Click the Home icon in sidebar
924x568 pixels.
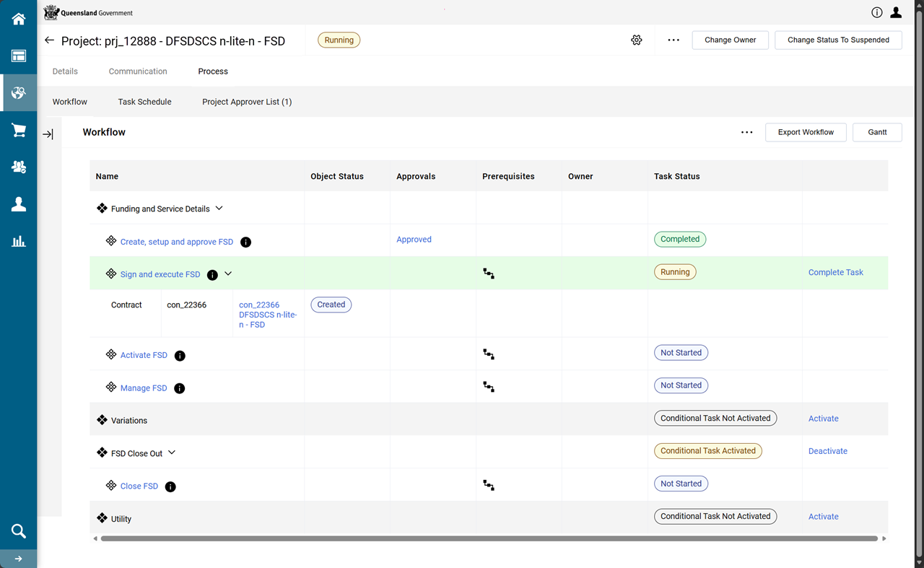19,19
